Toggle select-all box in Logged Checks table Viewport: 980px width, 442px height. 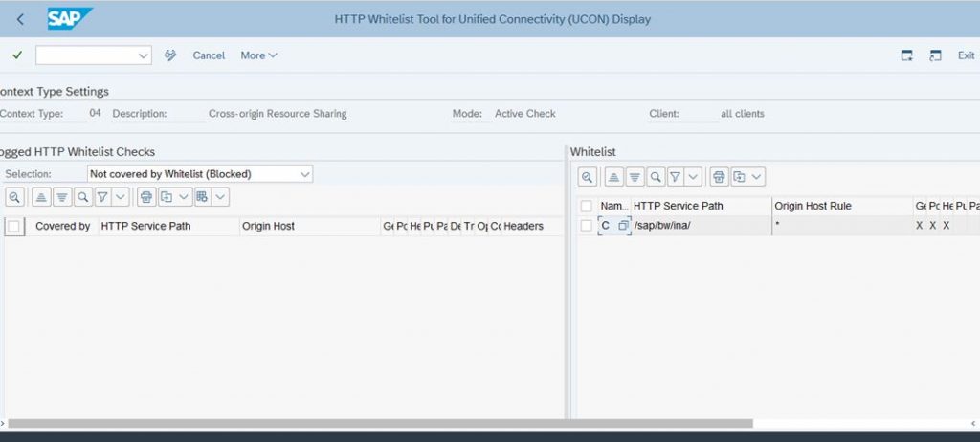point(13,227)
